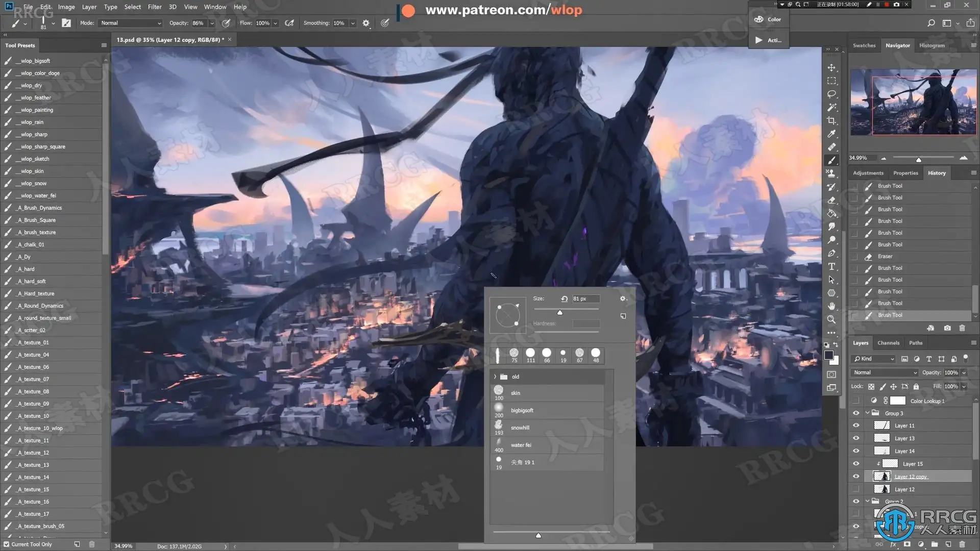This screenshot has width=980, height=551.
Task: Click the brush size input field
Action: tap(585, 299)
